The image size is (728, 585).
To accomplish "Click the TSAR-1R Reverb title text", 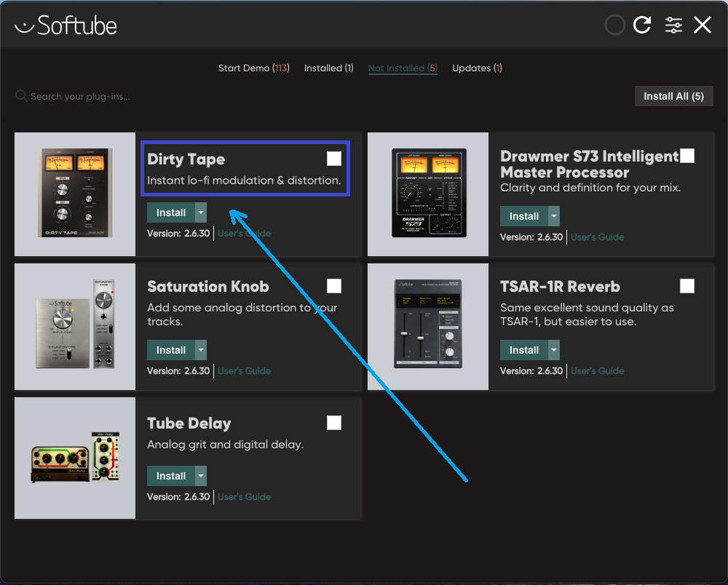I will (x=560, y=286).
